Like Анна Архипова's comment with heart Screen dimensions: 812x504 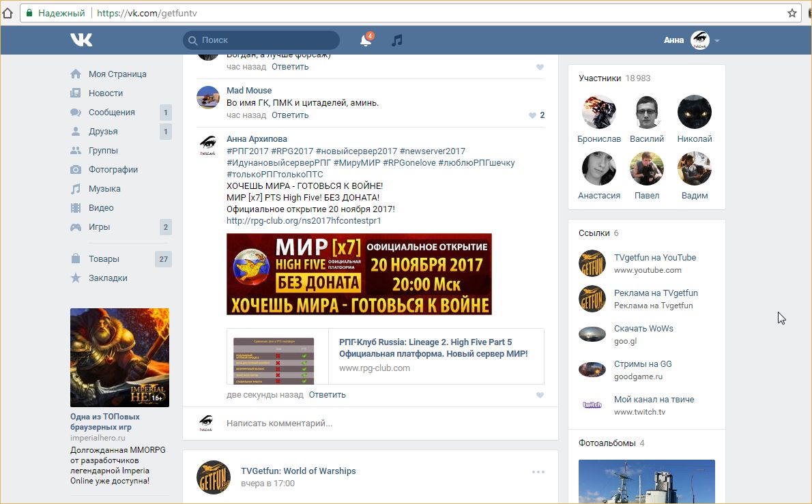point(540,395)
